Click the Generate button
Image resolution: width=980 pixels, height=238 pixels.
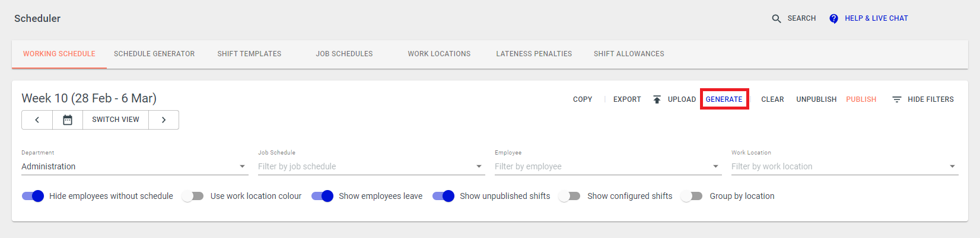(x=724, y=99)
